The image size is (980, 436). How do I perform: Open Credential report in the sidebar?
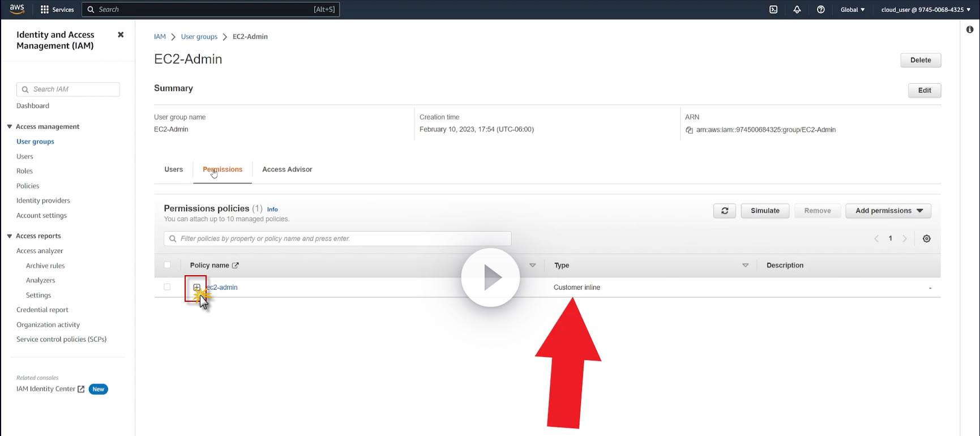tap(42, 310)
